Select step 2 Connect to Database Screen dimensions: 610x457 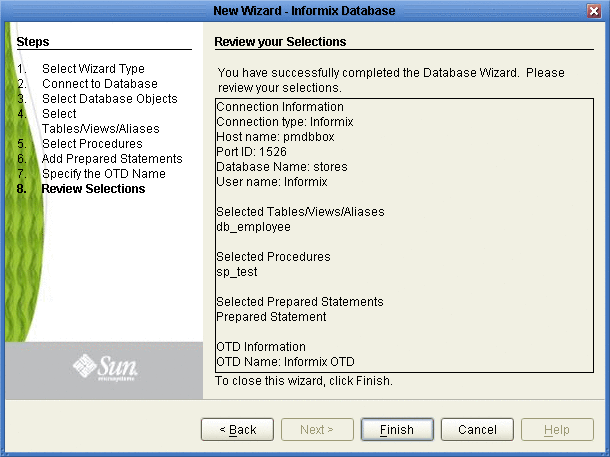point(87,84)
